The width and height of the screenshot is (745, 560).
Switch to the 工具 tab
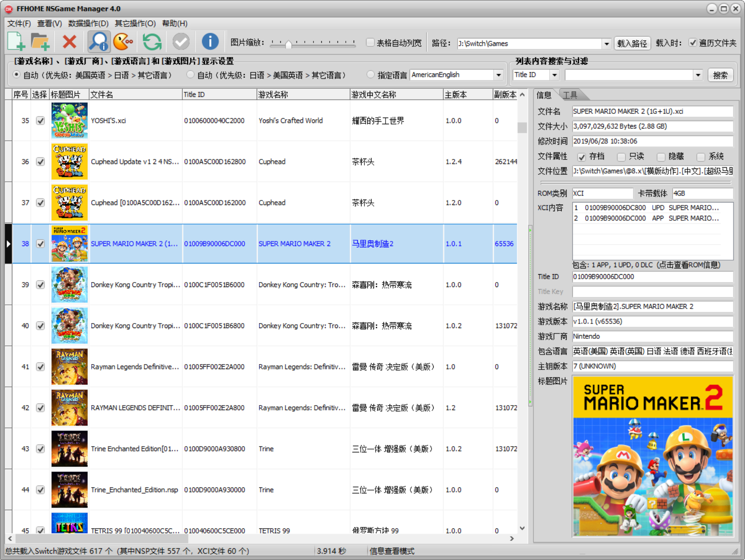tap(570, 95)
